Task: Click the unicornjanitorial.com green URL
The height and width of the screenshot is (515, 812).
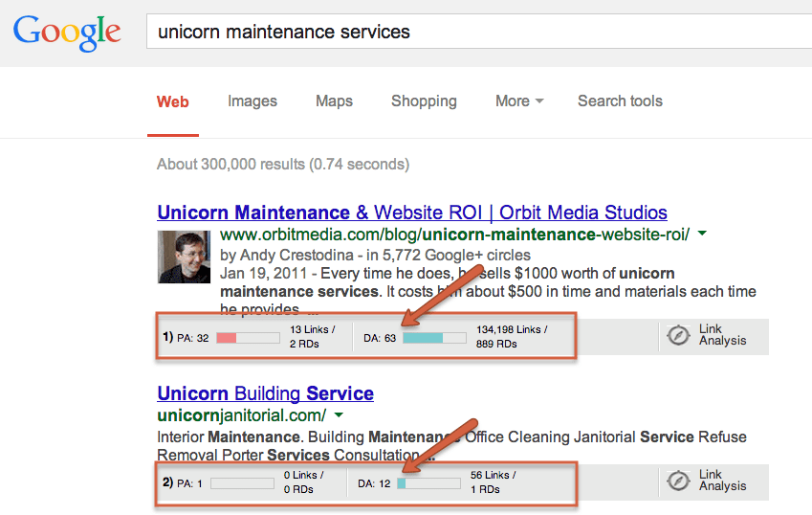Action: coord(242,415)
